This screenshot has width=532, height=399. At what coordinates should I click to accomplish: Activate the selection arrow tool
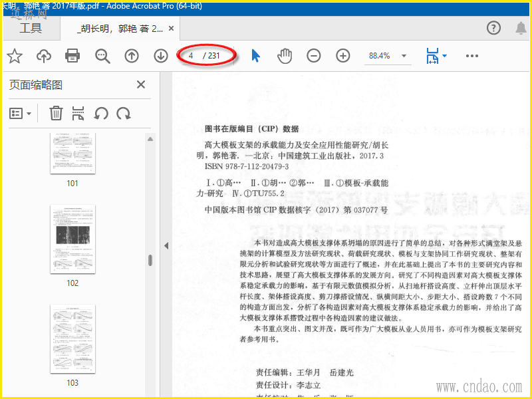pyautogui.click(x=256, y=56)
